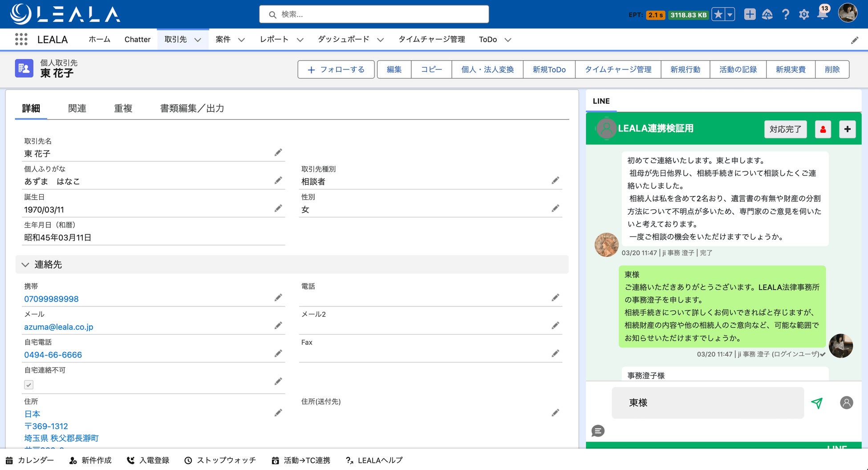868x470 pixels.
Task: Click the 新規ToDo button
Action: point(549,69)
